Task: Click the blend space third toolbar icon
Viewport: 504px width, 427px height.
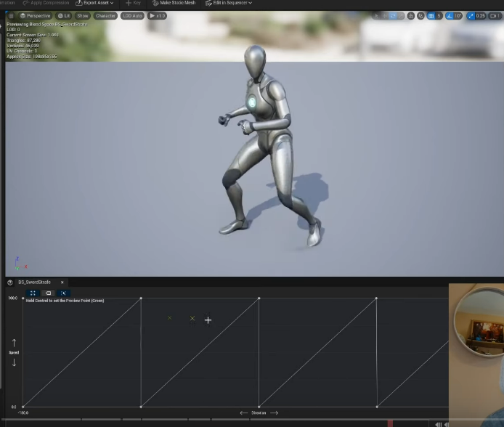Action: (x=63, y=293)
